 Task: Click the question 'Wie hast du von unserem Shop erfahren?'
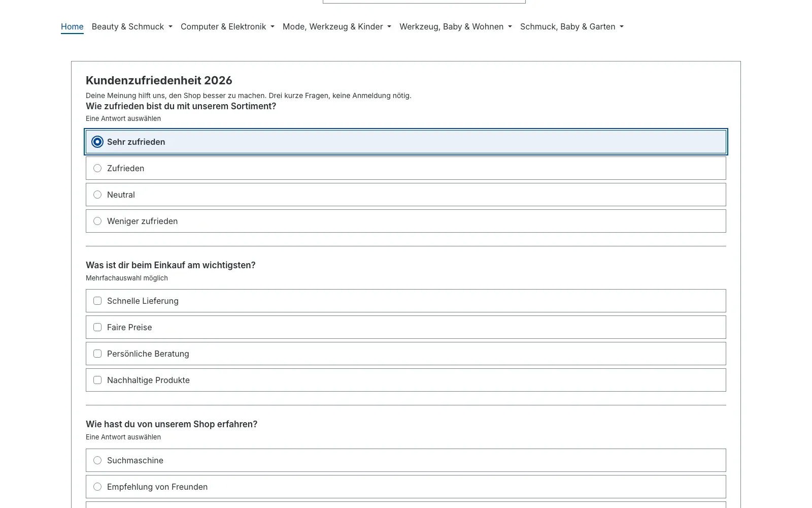pyautogui.click(x=172, y=424)
